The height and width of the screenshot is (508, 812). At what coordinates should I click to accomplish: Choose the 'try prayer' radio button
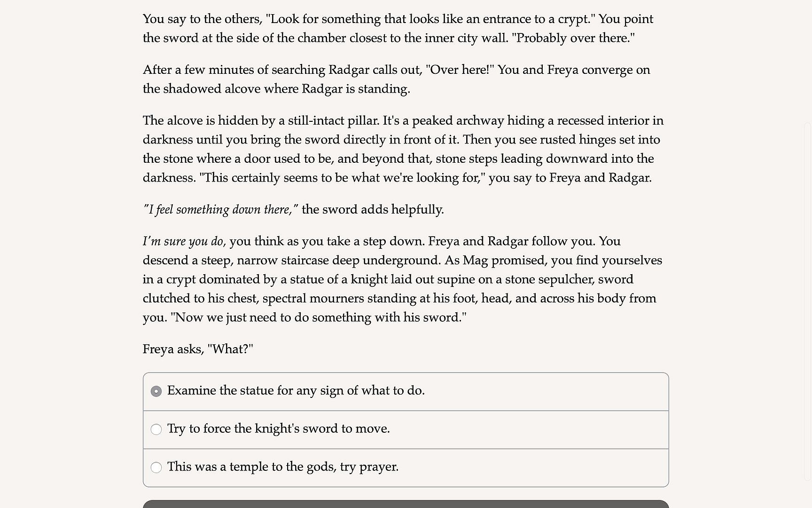point(156,468)
